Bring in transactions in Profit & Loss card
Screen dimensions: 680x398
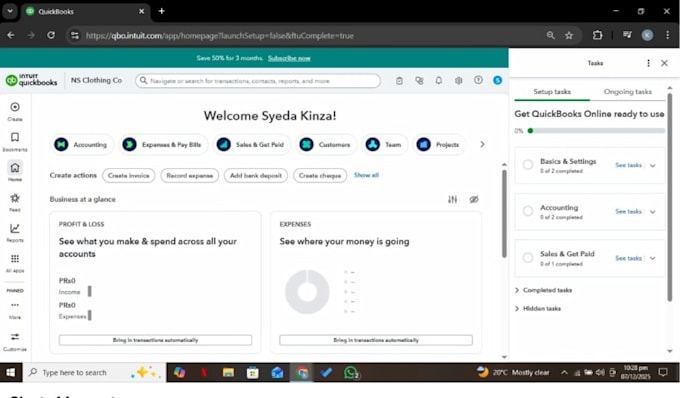[155, 340]
